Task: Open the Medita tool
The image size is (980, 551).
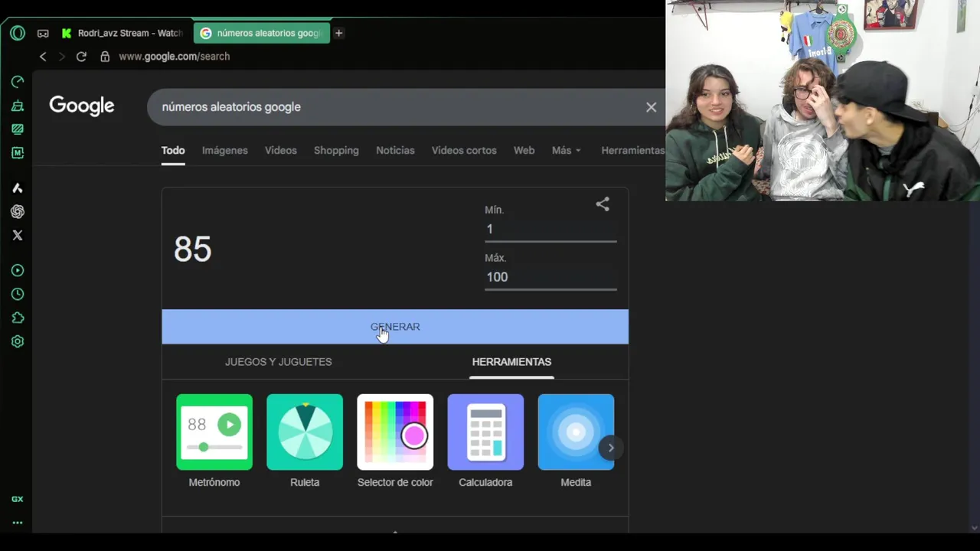Action: 576,441
